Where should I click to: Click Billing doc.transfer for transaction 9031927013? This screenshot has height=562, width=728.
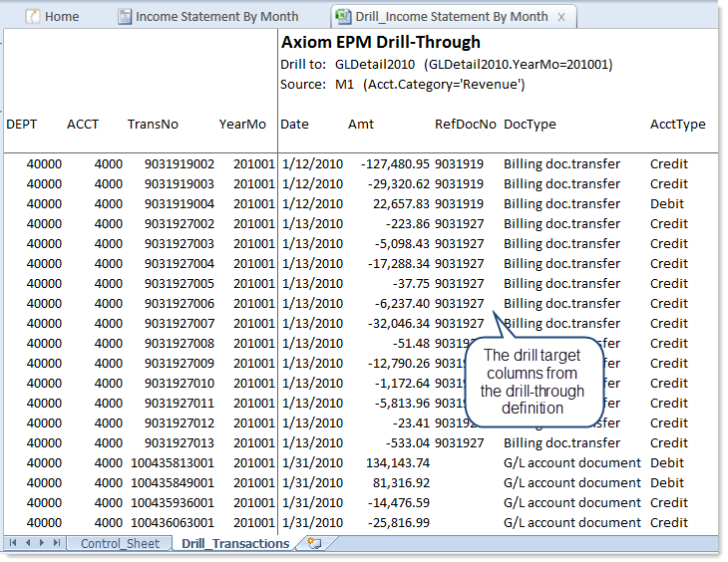pyautogui.click(x=561, y=443)
